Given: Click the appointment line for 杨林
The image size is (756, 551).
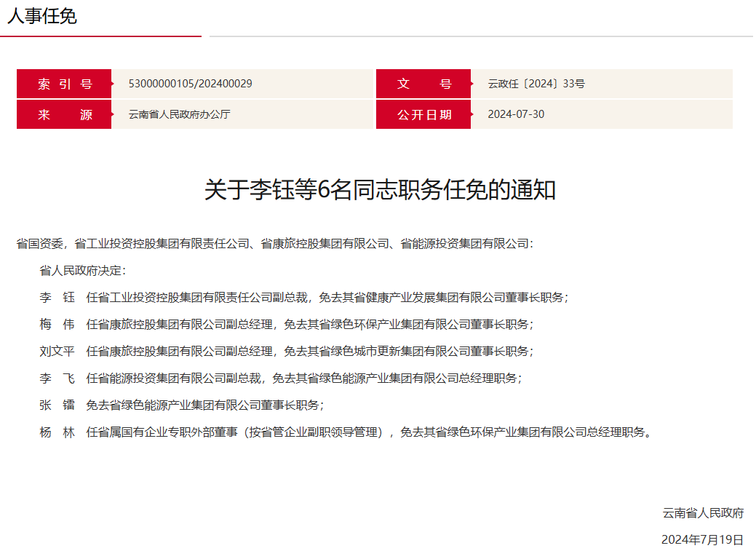Looking at the screenshot, I should pos(345,432).
